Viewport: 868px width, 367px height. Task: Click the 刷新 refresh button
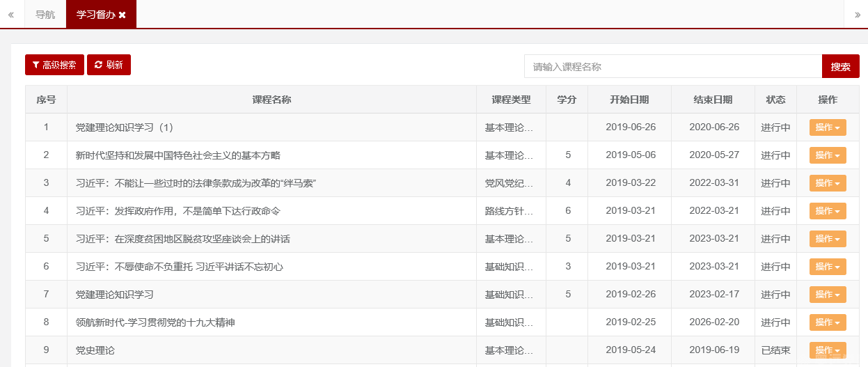[109, 65]
